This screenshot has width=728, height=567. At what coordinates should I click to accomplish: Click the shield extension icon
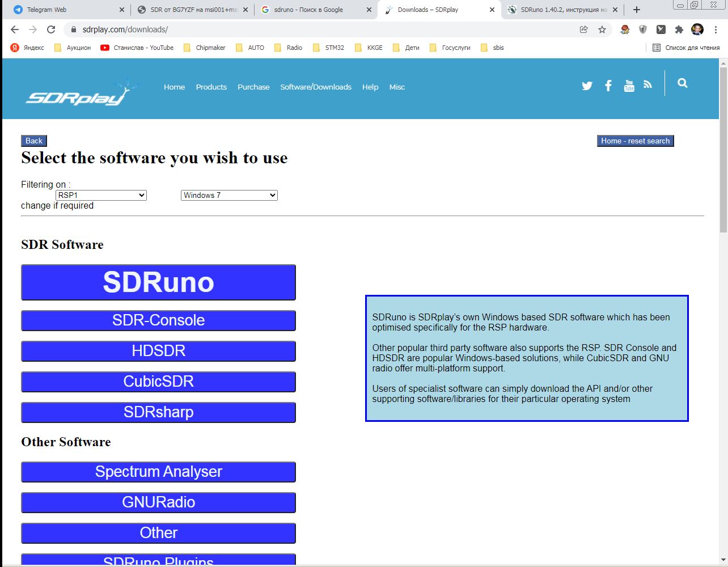click(643, 29)
